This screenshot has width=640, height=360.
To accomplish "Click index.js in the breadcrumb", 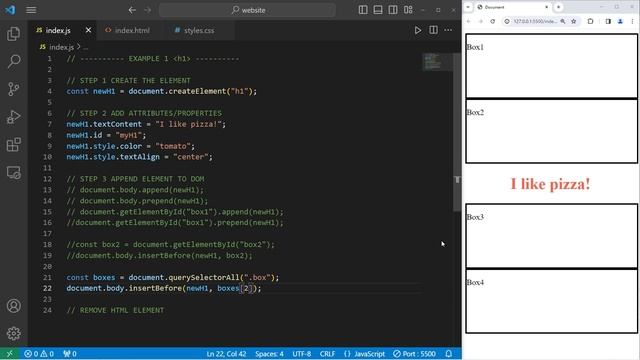I will [62, 47].
